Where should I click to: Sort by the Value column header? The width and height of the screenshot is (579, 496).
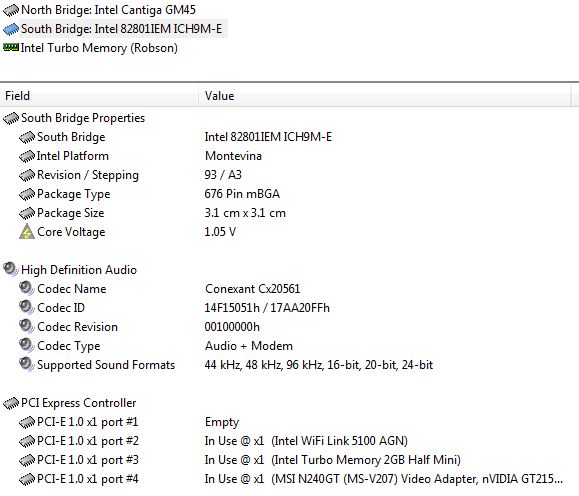(x=384, y=96)
